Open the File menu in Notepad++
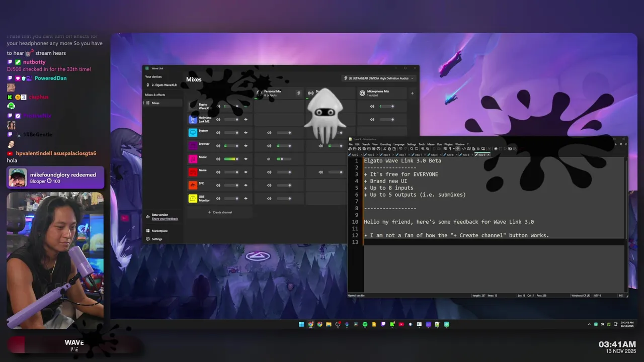The image size is (644, 362). click(351, 144)
